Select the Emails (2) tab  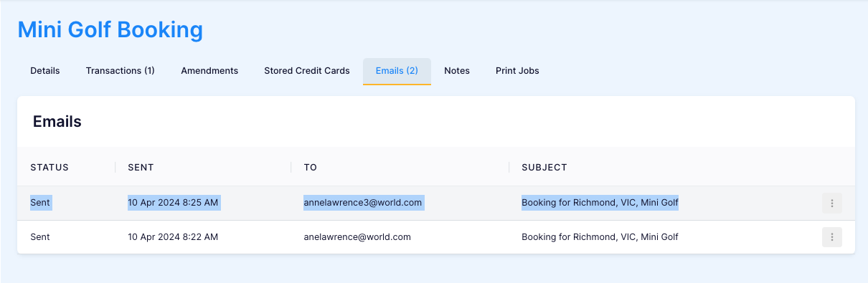pos(397,71)
